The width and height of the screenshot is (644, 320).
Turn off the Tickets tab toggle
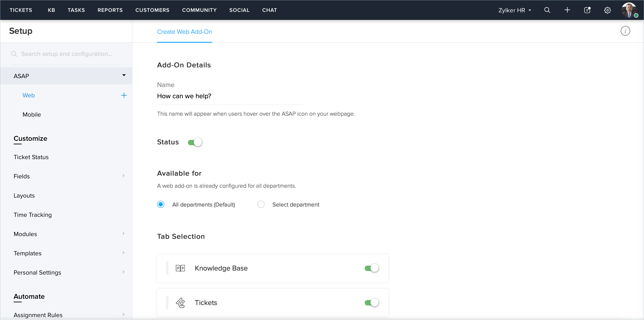(x=372, y=303)
